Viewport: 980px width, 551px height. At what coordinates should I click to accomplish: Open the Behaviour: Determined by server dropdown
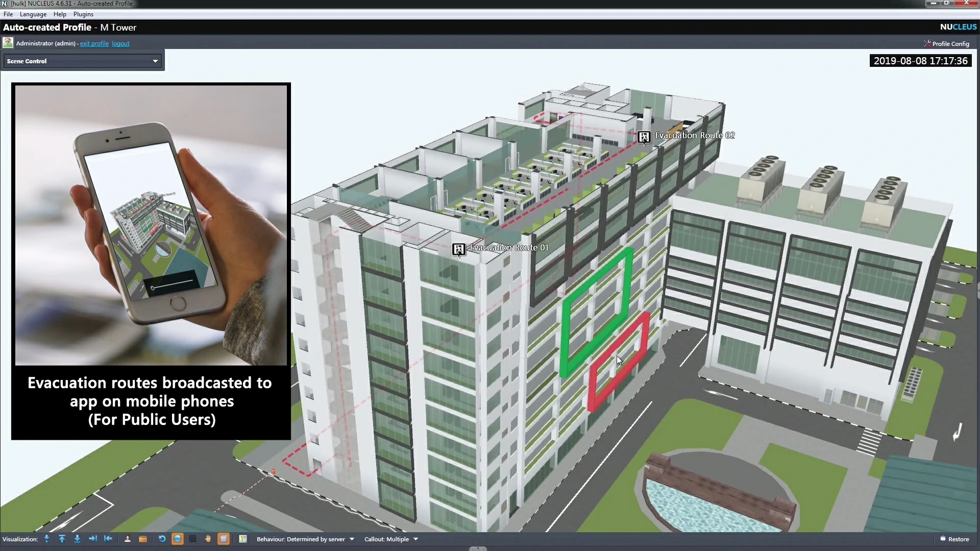tap(305, 539)
